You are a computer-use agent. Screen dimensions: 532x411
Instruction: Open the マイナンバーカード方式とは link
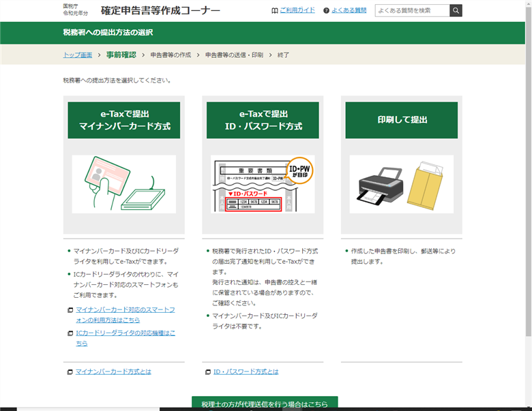113,372
